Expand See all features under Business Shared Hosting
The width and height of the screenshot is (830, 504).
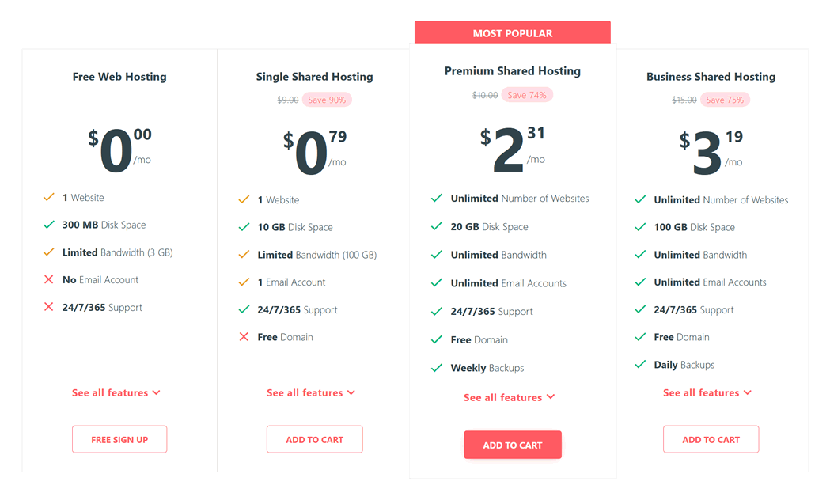pyautogui.click(x=707, y=392)
